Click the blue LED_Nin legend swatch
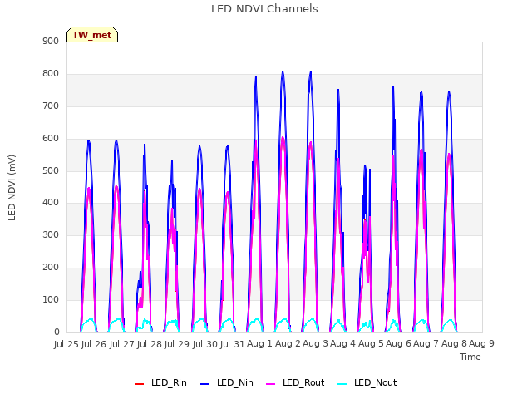Image resolution: width=532 pixels, height=399 pixels. point(205,384)
